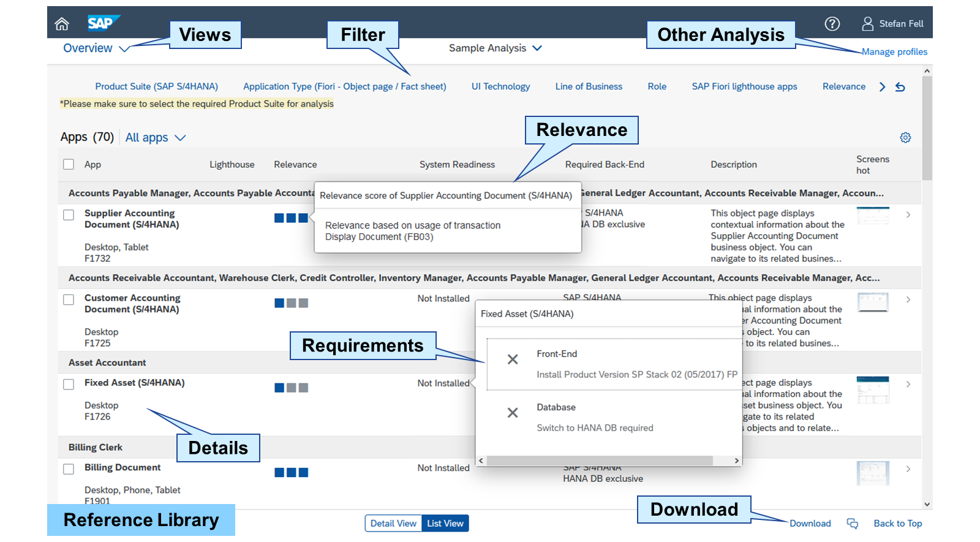
Task: Click Switch to HANA DB required text
Action: (x=595, y=428)
